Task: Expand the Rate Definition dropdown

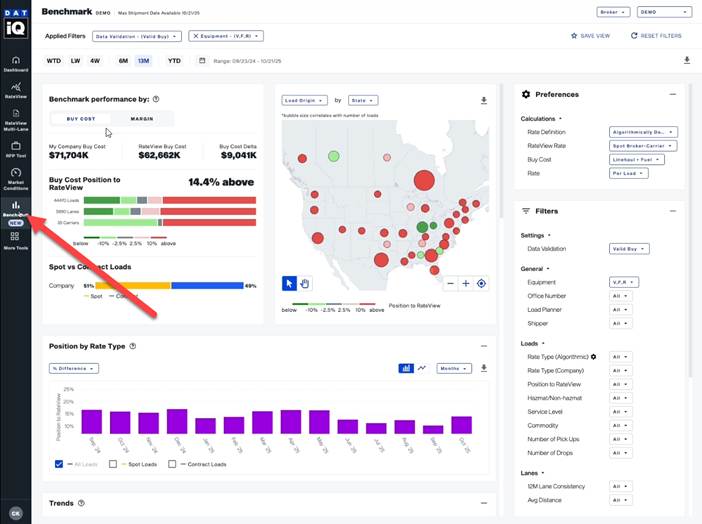Action: (643, 131)
